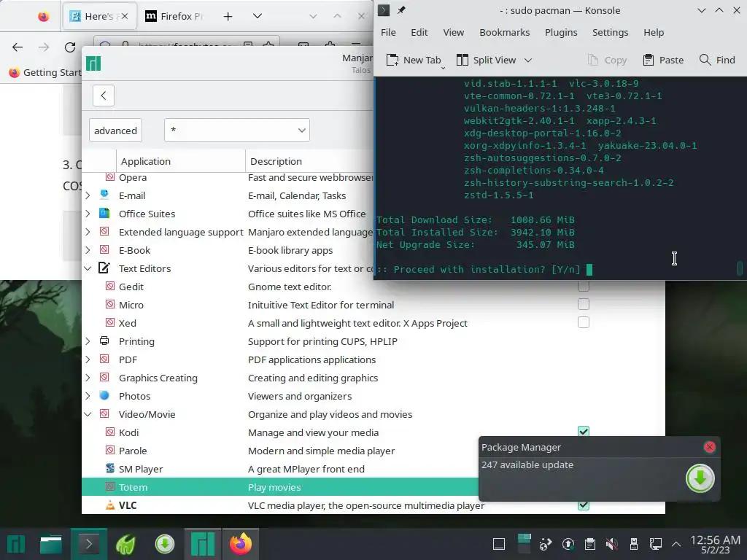Expand the Graphics Creating category
The image size is (747, 560).
(88, 378)
